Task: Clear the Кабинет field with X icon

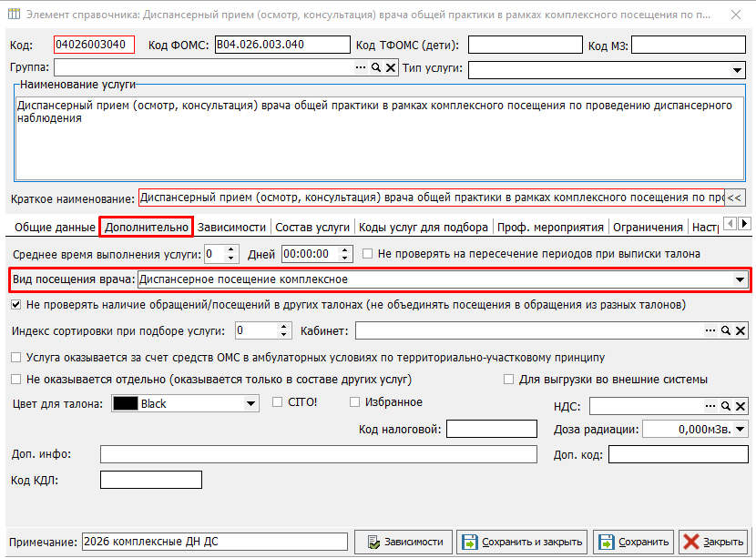Action: coord(741,331)
